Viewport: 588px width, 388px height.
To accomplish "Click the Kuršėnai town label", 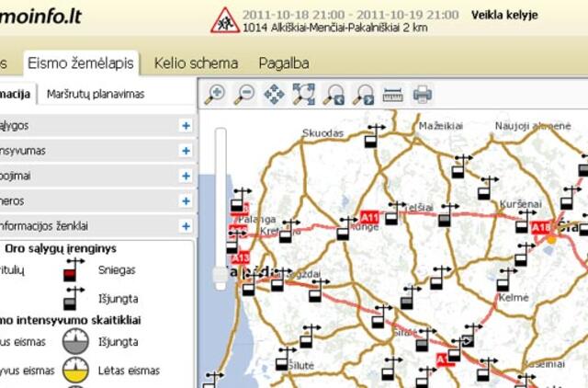I will pos(521,204).
